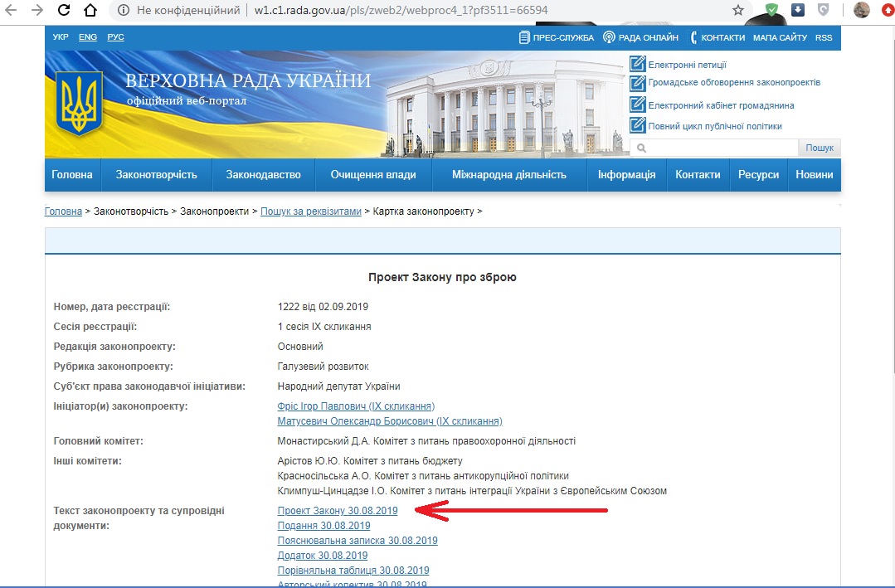895x588 pixels.
Task: Open the Інформація navigation menu
Action: (x=627, y=175)
